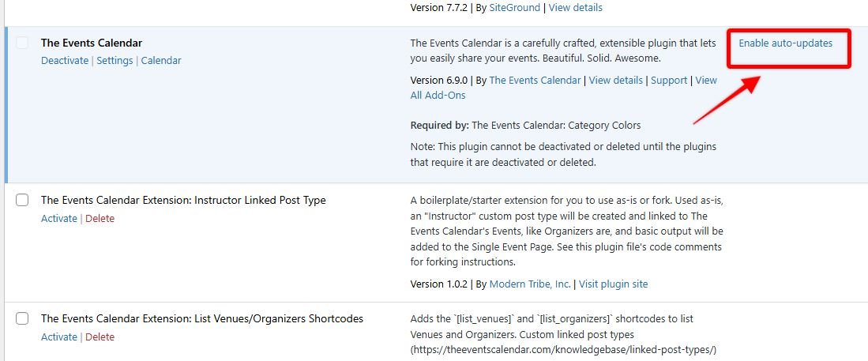
Task: Open the SiteGround author link
Action: pos(514,8)
